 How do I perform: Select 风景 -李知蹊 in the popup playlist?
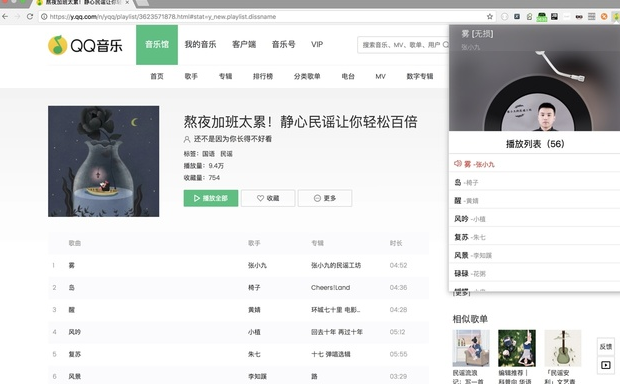coord(534,255)
